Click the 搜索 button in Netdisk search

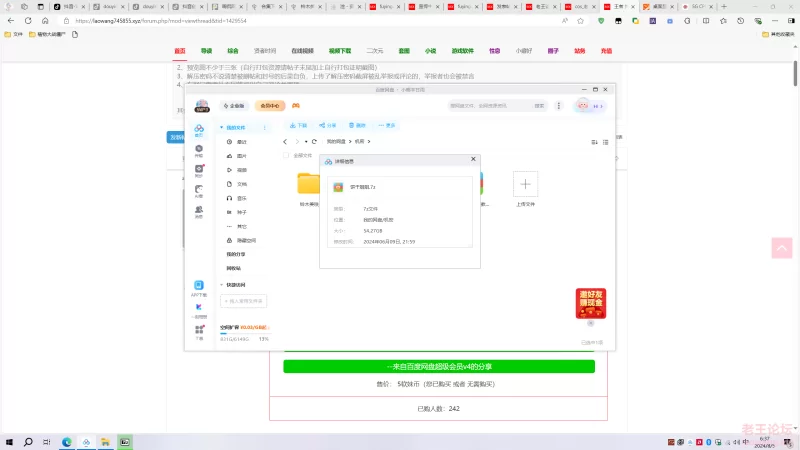tap(539, 106)
